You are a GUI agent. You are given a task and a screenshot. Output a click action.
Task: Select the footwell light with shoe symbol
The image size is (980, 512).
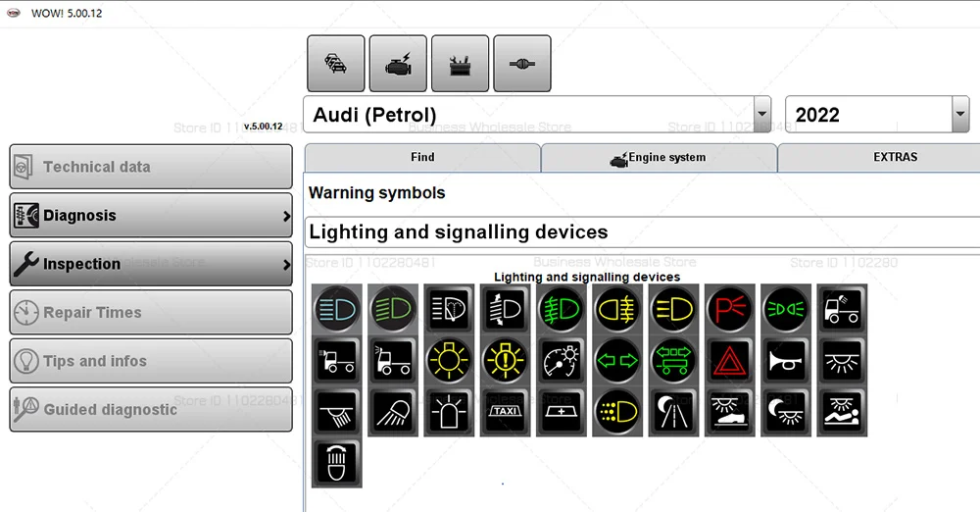point(729,412)
